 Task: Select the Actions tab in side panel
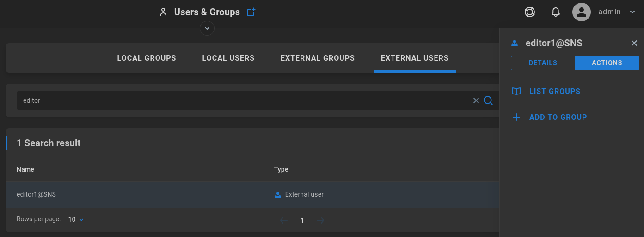pyautogui.click(x=607, y=63)
